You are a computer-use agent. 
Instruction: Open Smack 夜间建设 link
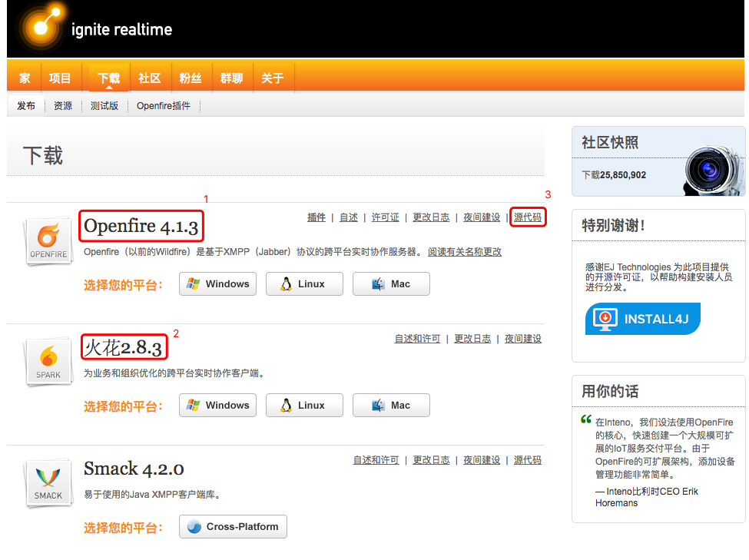pyautogui.click(x=482, y=460)
